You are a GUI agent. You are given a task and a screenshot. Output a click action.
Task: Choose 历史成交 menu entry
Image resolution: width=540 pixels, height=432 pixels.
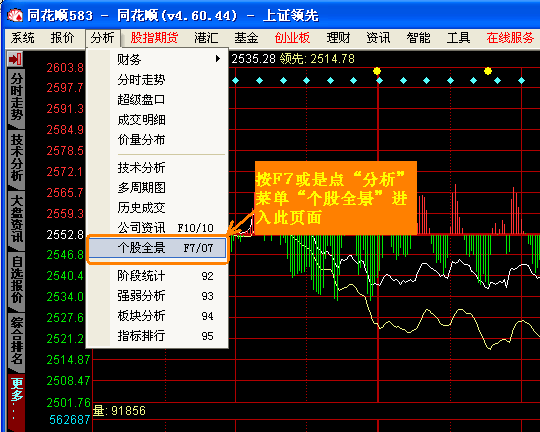tap(157, 208)
